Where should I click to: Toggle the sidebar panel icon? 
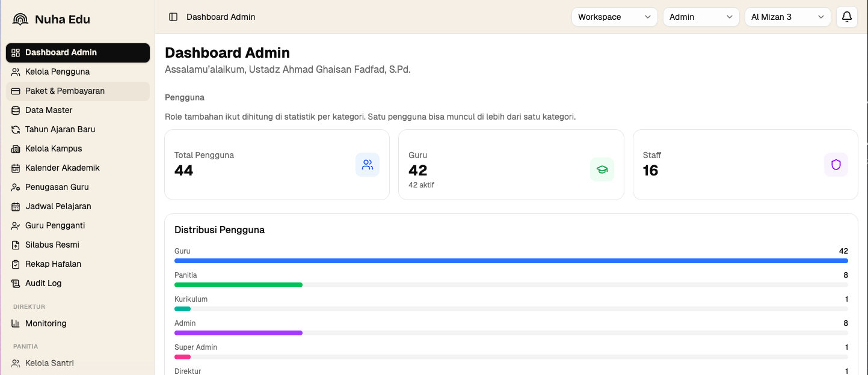(x=173, y=17)
